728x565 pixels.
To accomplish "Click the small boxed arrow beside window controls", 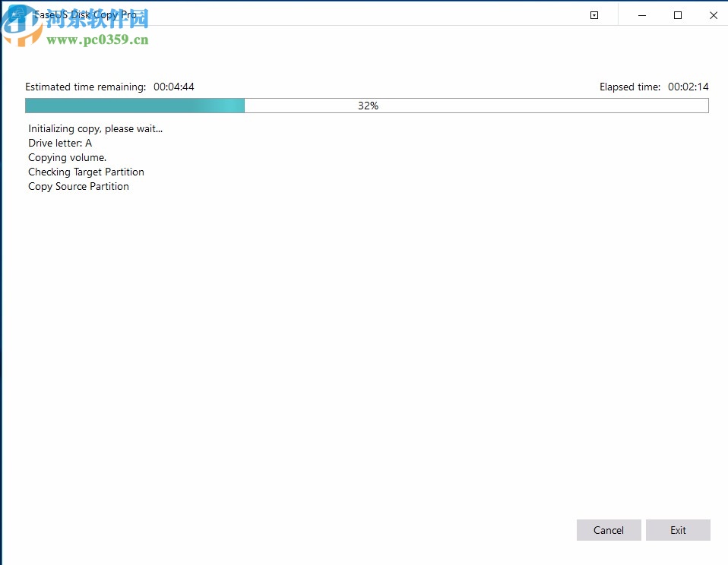I will [x=593, y=14].
